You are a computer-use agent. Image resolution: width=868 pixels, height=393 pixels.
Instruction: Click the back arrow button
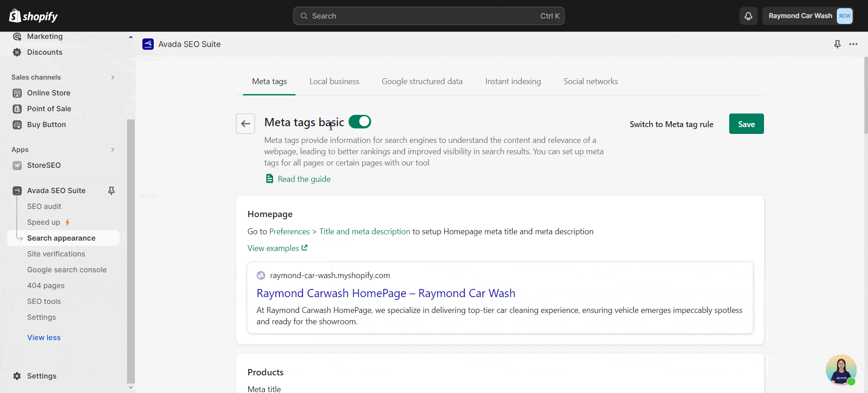pos(245,123)
